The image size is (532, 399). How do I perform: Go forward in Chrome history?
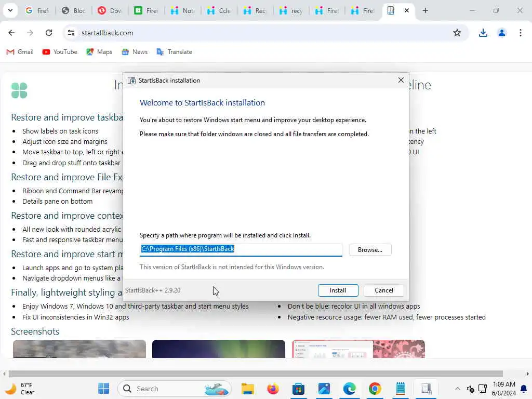[30, 33]
